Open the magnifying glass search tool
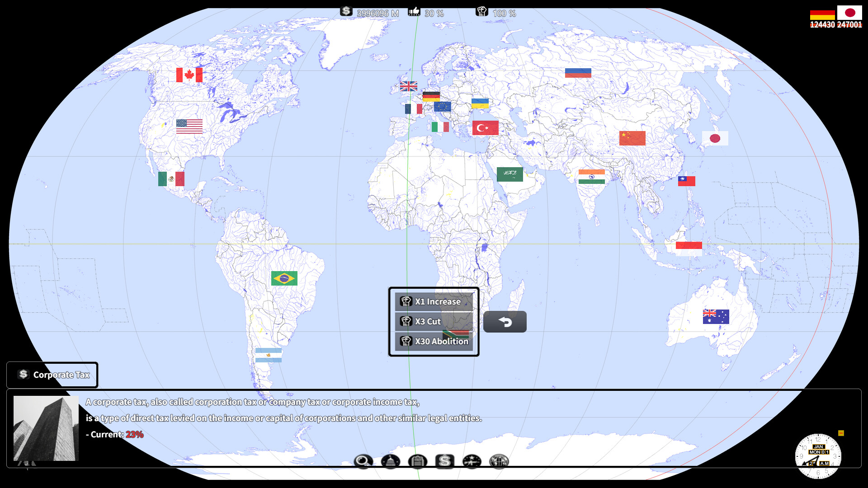The image size is (868, 488). pos(363,462)
